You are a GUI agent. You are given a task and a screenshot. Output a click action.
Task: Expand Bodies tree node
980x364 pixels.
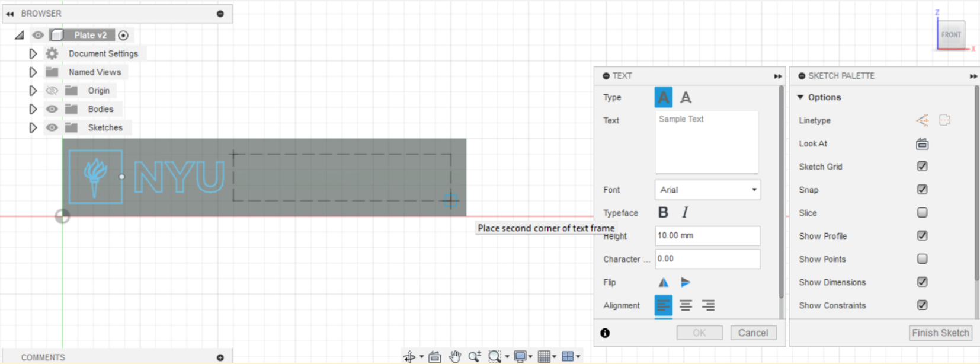33,109
